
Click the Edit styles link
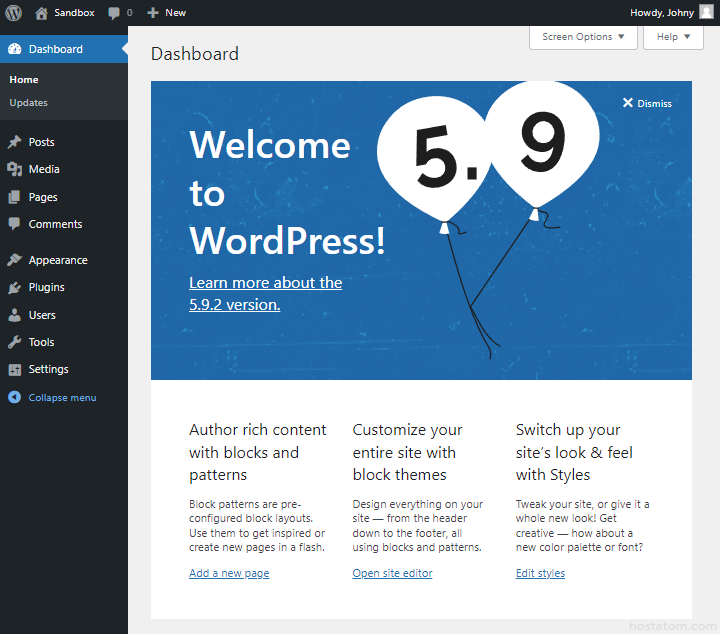pyautogui.click(x=540, y=573)
